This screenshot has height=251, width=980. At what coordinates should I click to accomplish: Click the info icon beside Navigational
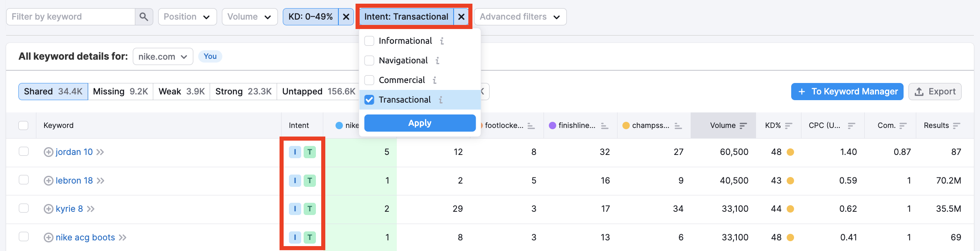point(437,61)
